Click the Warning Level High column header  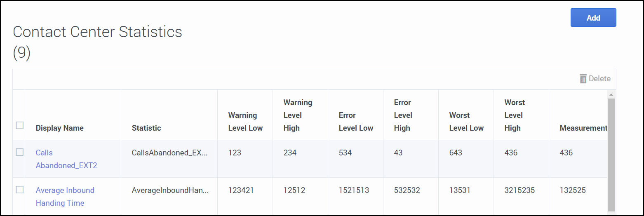click(298, 115)
